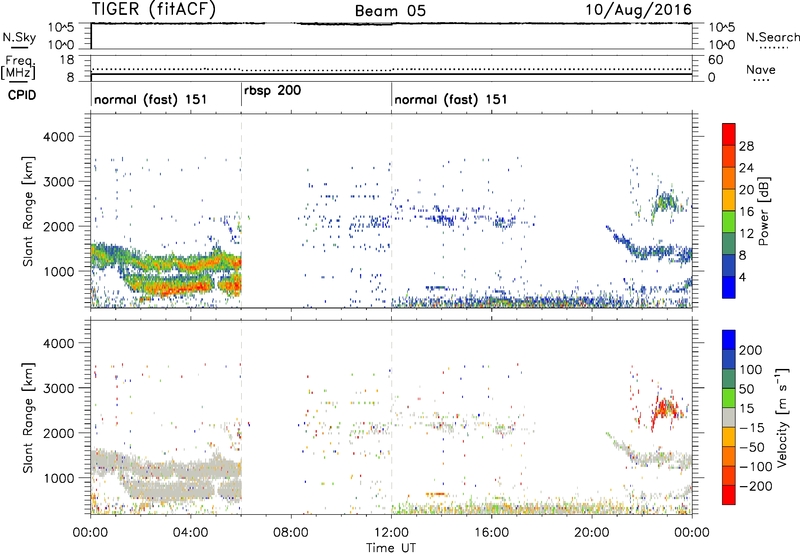Click the 28 tick on power colorbar
The image size is (800, 554).
point(746,146)
